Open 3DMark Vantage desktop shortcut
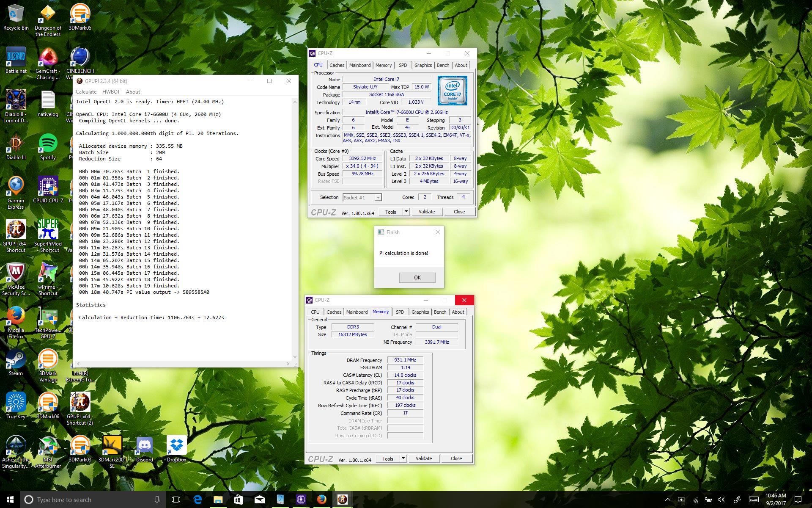This screenshot has width=812, height=508. tap(48, 366)
